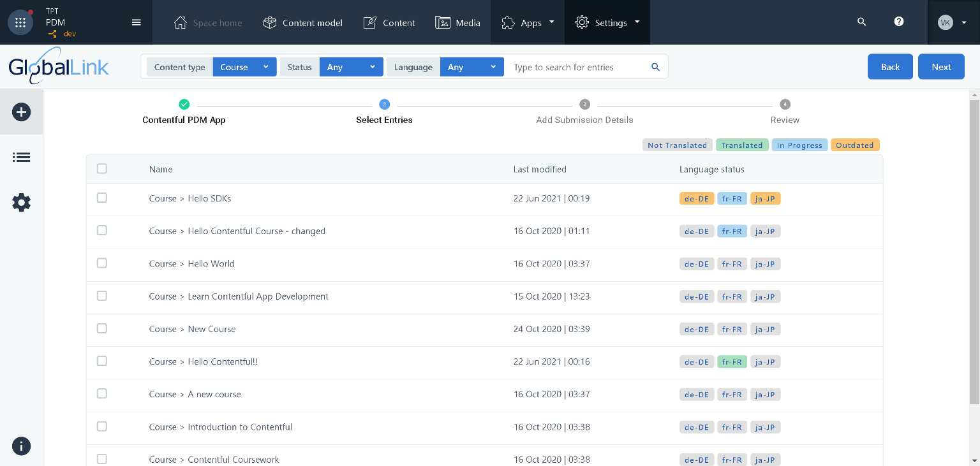Viewport: 980px width, 466px height.
Task: Click the Media image icon
Action: point(443,22)
